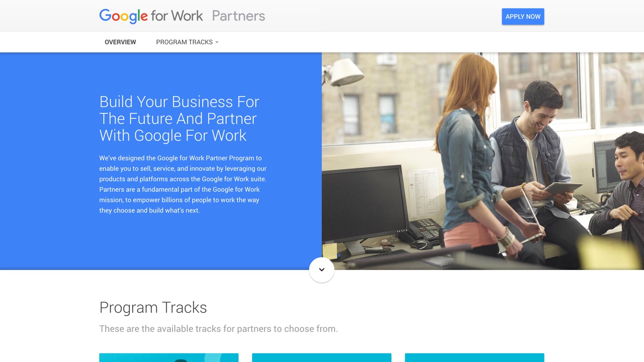The height and width of the screenshot is (362, 644).
Task: Open the PROGRAM TRACKS menu
Action: pyautogui.click(x=187, y=42)
